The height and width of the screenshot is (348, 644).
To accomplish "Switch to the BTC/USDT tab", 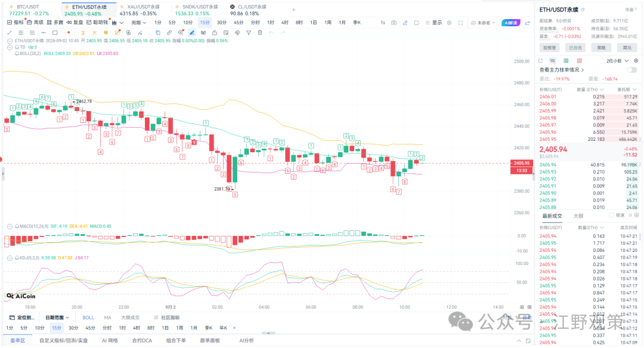I will [28, 7].
